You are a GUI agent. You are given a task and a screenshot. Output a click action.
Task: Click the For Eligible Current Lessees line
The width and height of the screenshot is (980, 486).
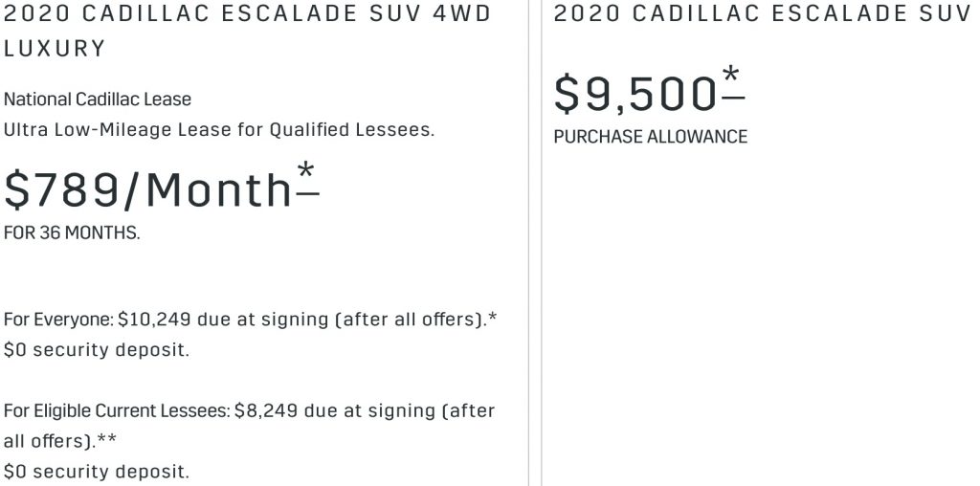pyautogui.click(x=249, y=426)
